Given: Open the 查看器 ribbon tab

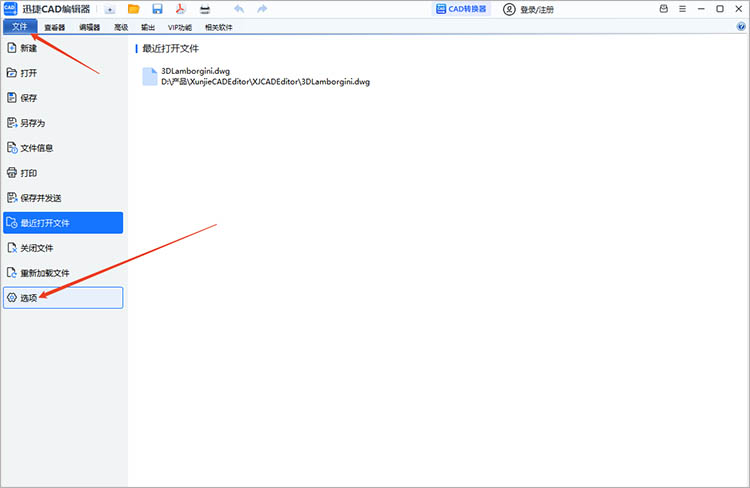Looking at the screenshot, I should click(x=54, y=27).
